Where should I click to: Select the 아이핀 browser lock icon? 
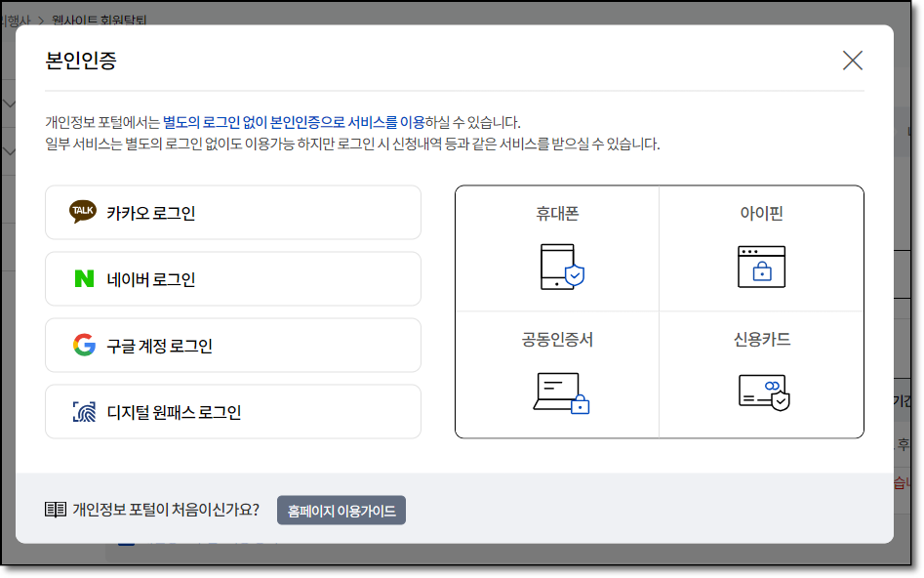[x=762, y=268]
